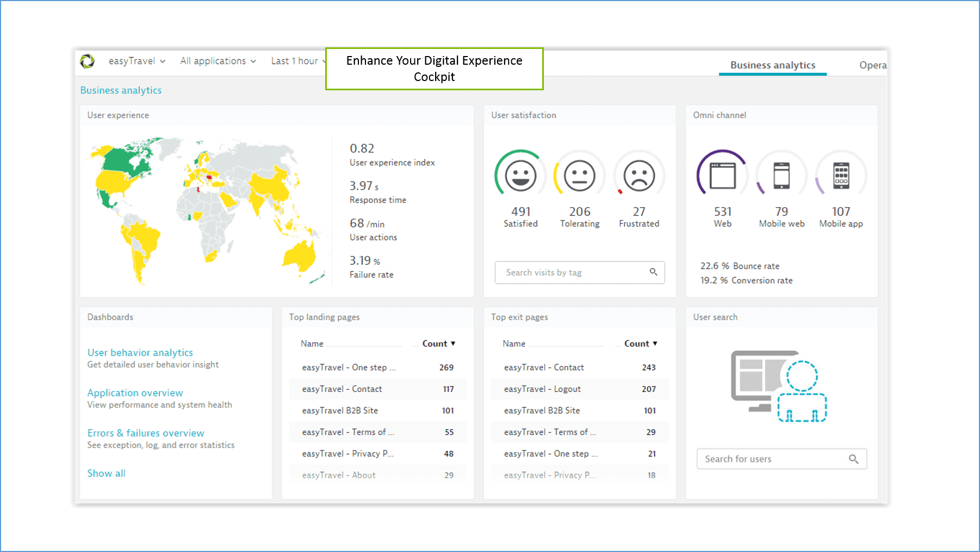This screenshot has height=552, width=980.
Task: Click the User satisfaction tile title
Action: 524,115
